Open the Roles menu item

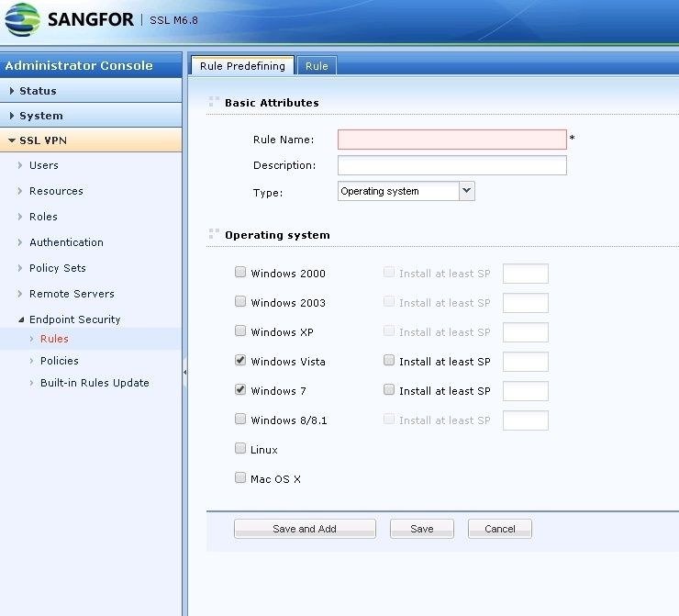43,217
